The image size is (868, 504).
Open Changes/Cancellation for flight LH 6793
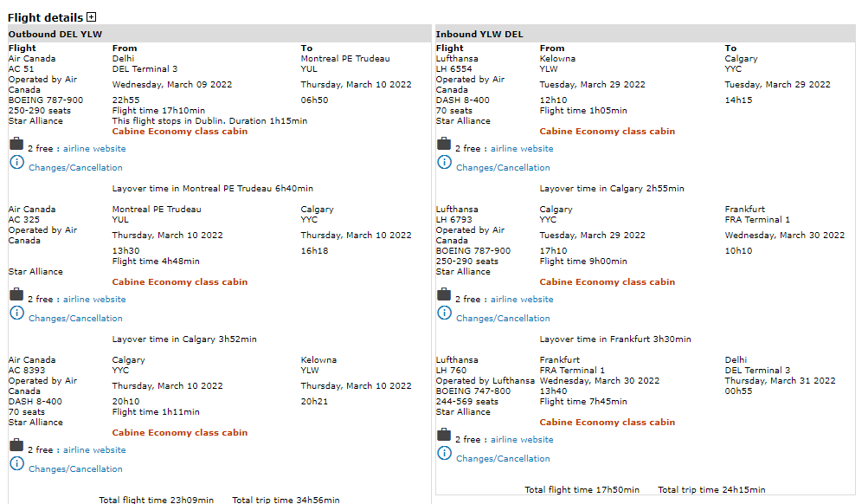pos(503,319)
